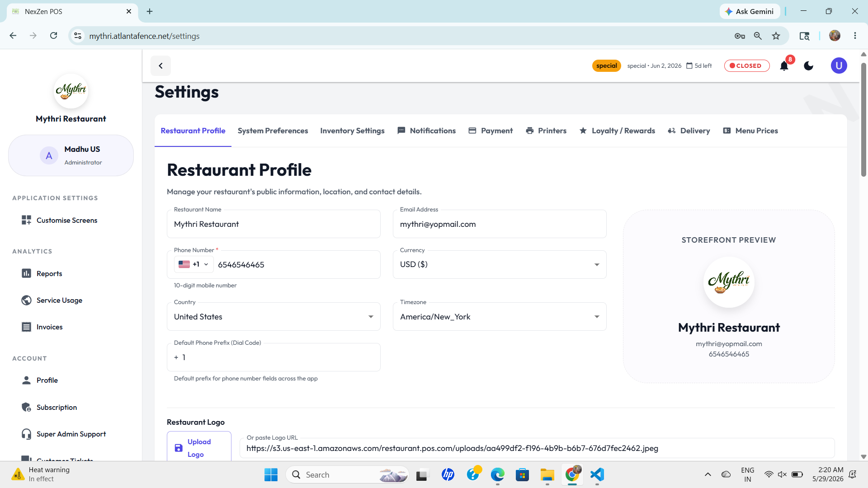
Task: Open the site information icon in address bar
Action: [78, 36]
